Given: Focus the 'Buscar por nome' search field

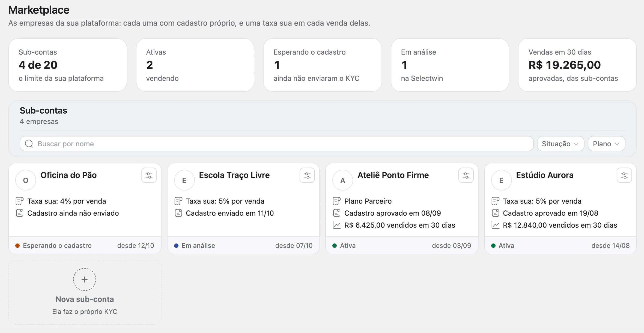Looking at the screenshot, I should pyautogui.click(x=277, y=144).
